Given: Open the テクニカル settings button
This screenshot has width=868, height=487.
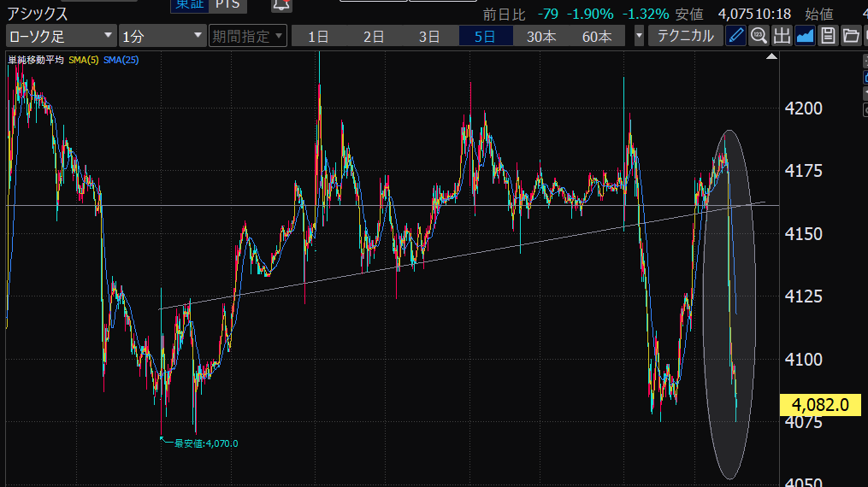Looking at the screenshot, I should pyautogui.click(x=685, y=36).
